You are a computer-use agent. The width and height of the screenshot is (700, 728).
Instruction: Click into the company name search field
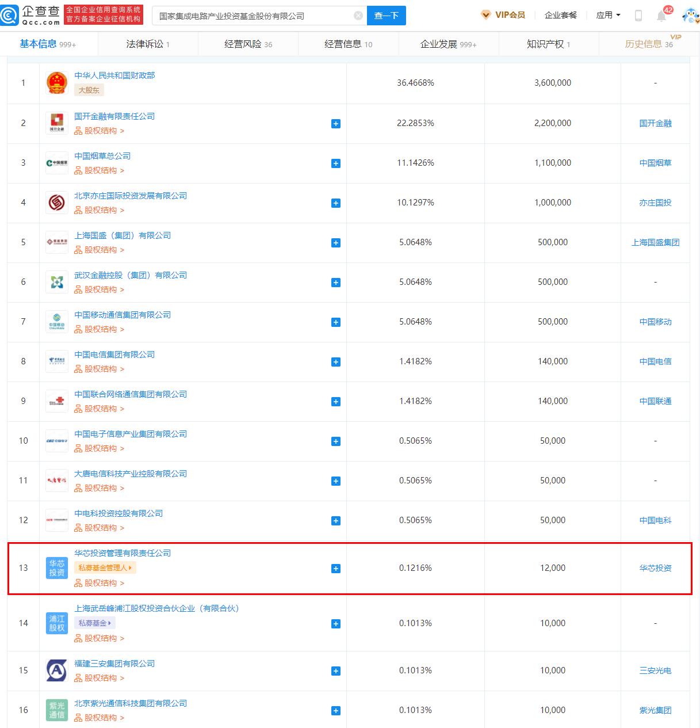click(253, 16)
